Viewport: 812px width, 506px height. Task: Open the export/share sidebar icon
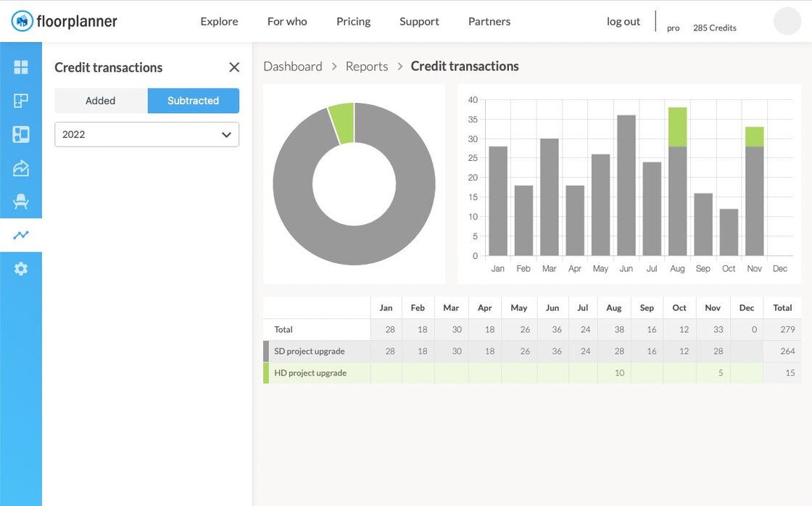[x=21, y=167]
